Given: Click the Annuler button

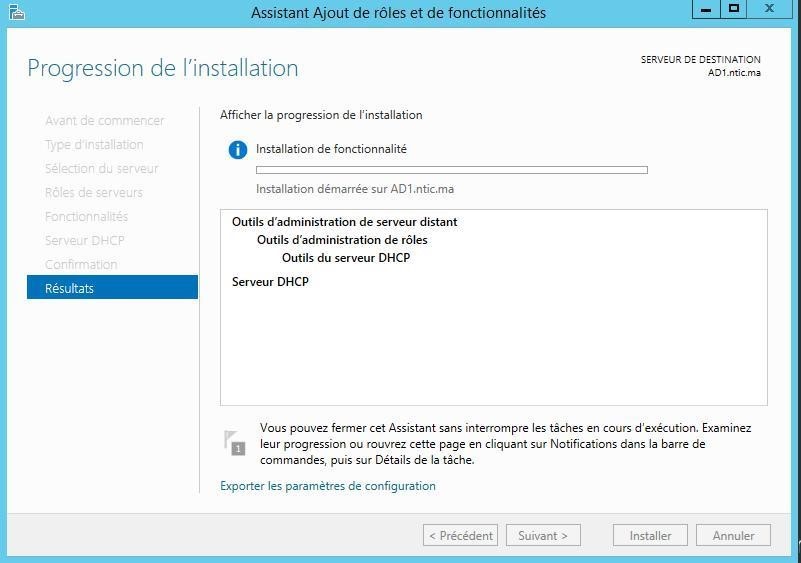Looking at the screenshot, I should (x=733, y=535).
